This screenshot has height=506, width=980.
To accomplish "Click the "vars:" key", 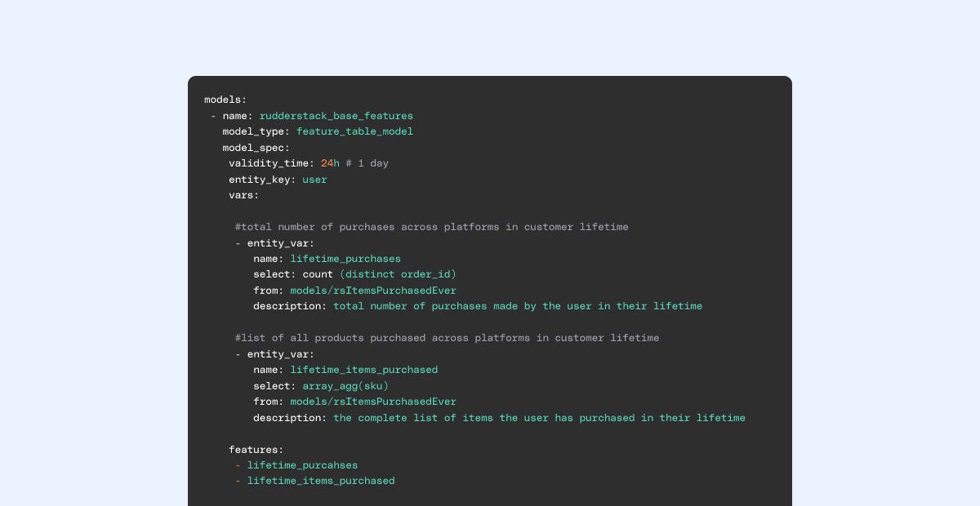I will [x=243, y=195].
